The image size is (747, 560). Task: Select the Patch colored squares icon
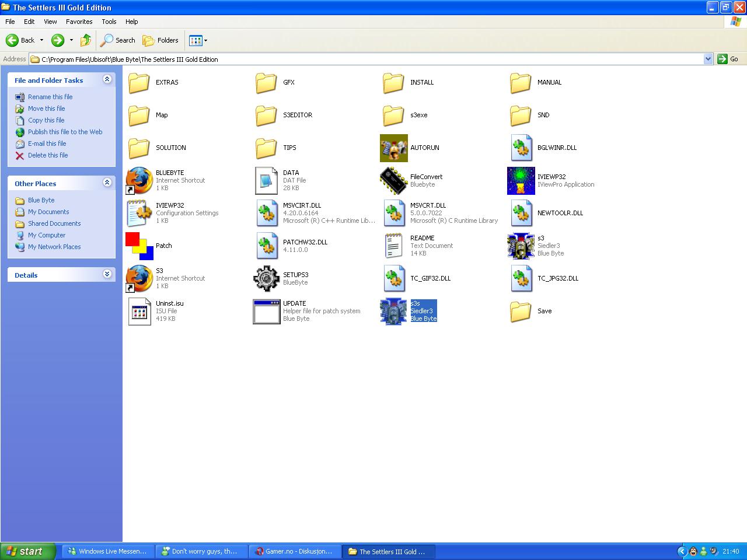click(x=139, y=246)
